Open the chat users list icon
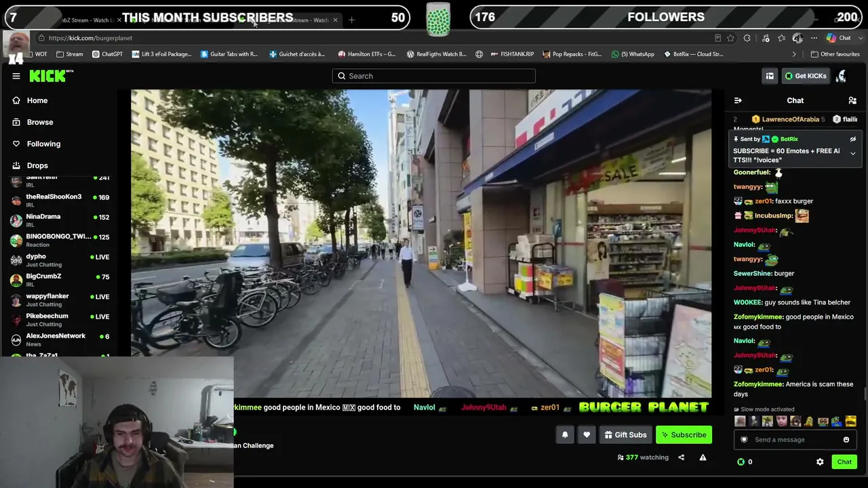This screenshot has height=488, width=868. point(852,100)
